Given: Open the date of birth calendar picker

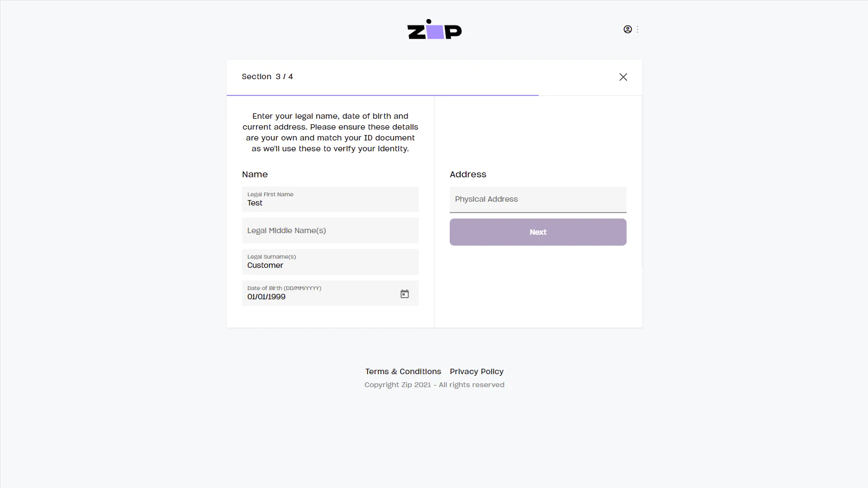Looking at the screenshot, I should pyautogui.click(x=405, y=294).
